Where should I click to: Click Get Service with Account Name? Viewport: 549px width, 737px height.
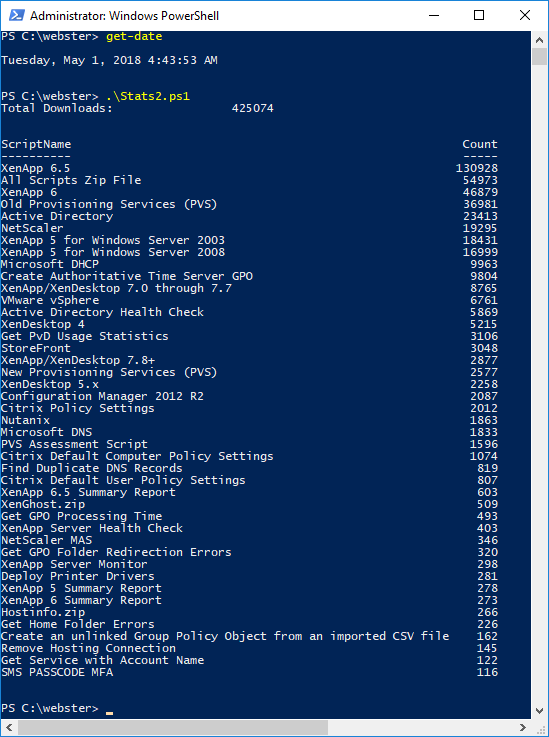coord(102,660)
